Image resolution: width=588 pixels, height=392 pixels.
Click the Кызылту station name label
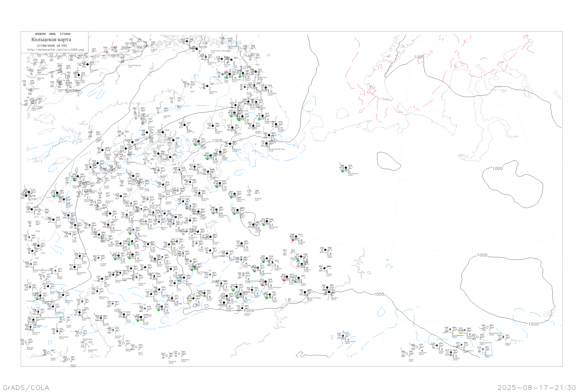[508, 343]
